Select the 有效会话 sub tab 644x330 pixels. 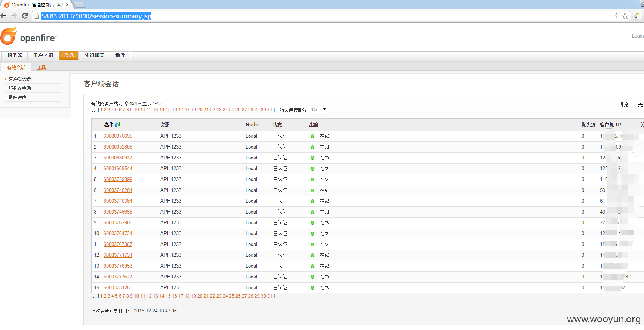click(16, 68)
